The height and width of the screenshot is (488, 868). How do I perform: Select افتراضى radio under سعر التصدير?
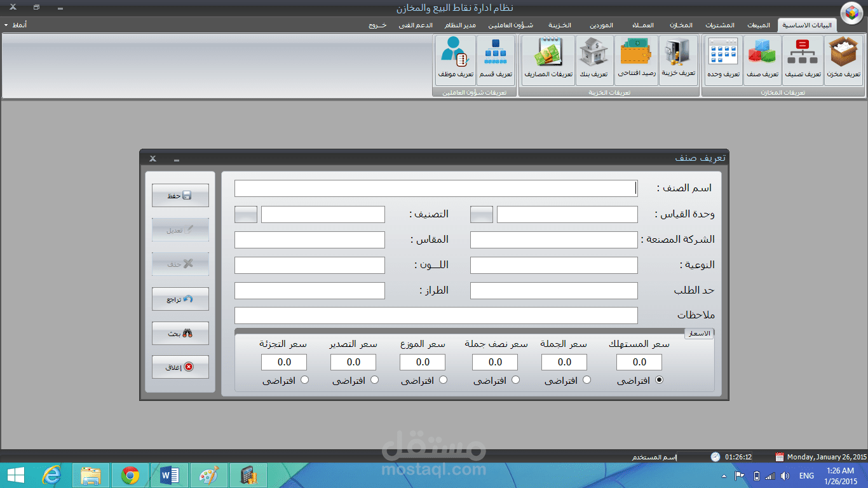coord(375,379)
